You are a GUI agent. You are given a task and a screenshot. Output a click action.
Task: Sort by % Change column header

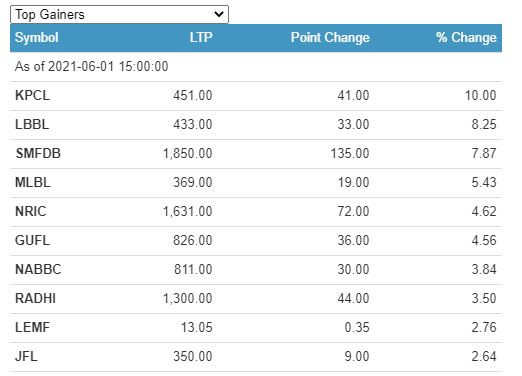point(466,37)
